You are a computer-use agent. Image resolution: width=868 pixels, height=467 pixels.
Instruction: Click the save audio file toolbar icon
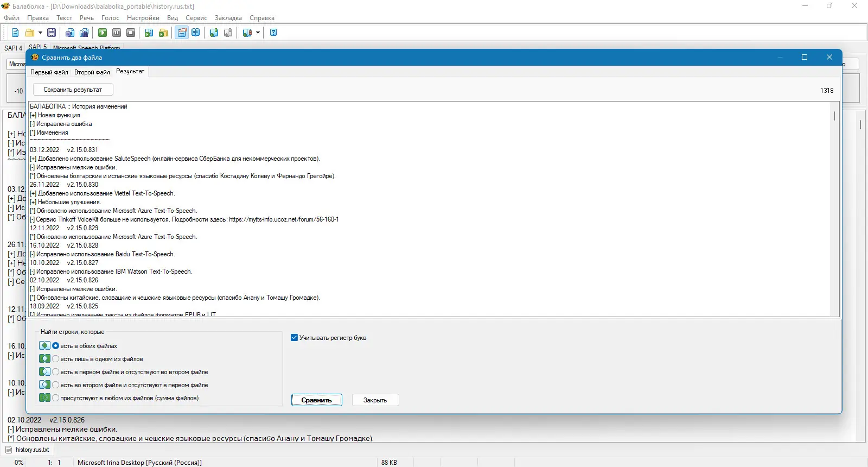[x=70, y=33]
